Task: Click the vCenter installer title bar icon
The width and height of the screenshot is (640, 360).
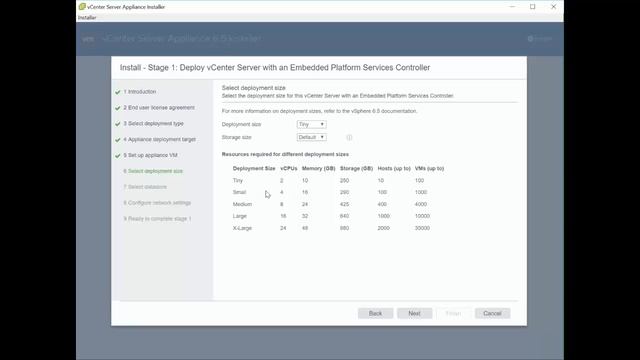Action: tap(82, 7)
